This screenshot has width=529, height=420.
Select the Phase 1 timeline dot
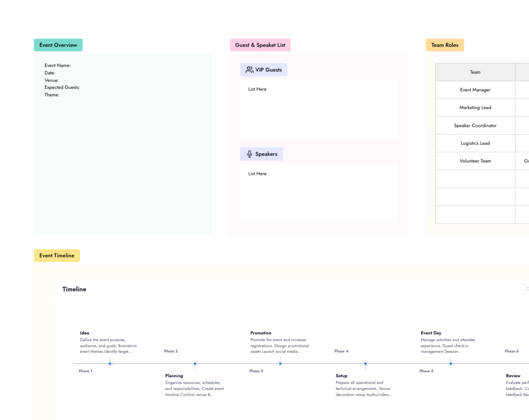[110, 363]
